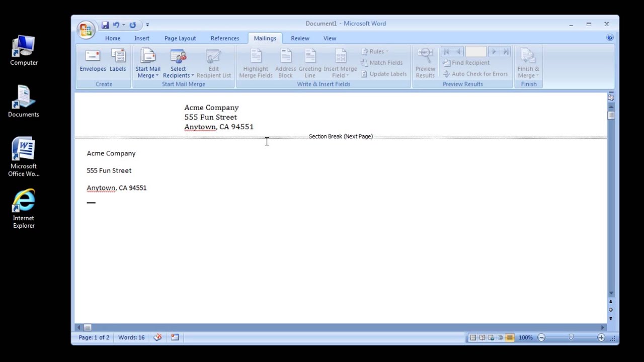Insert an Address Block field

tap(285, 63)
